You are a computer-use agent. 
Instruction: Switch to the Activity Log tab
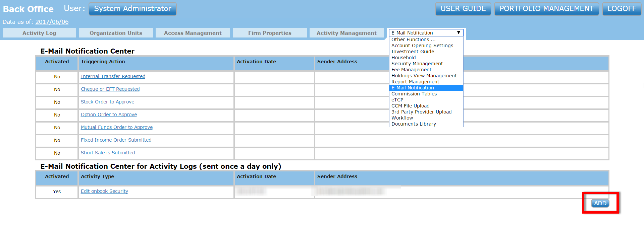39,33
